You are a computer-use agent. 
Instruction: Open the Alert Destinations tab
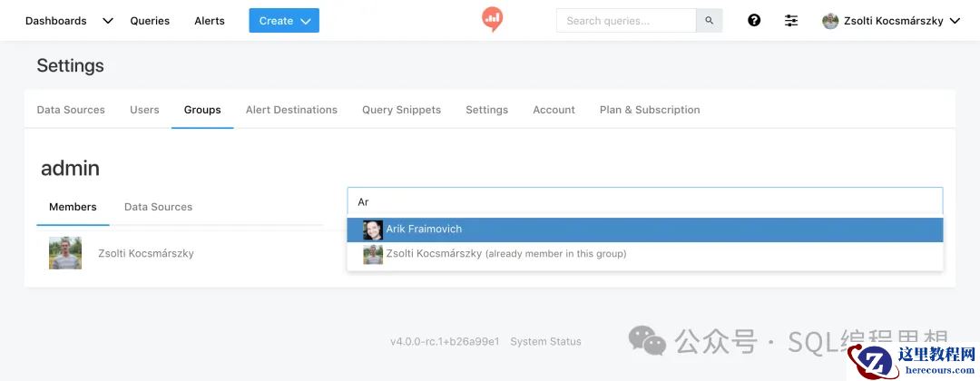(x=291, y=110)
